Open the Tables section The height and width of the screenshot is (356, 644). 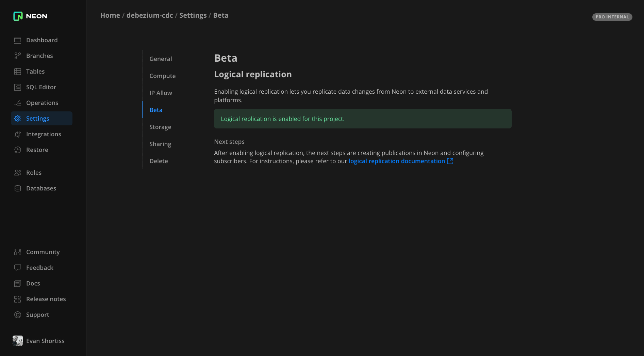tap(35, 71)
